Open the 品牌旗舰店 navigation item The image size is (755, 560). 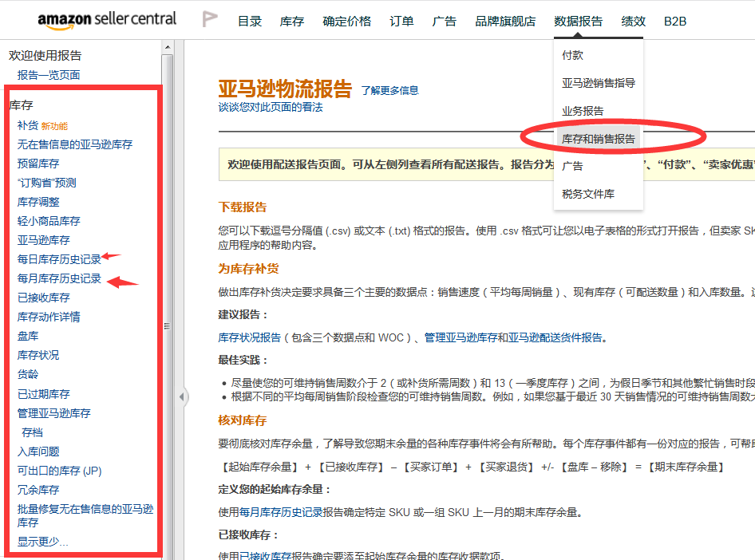(505, 22)
